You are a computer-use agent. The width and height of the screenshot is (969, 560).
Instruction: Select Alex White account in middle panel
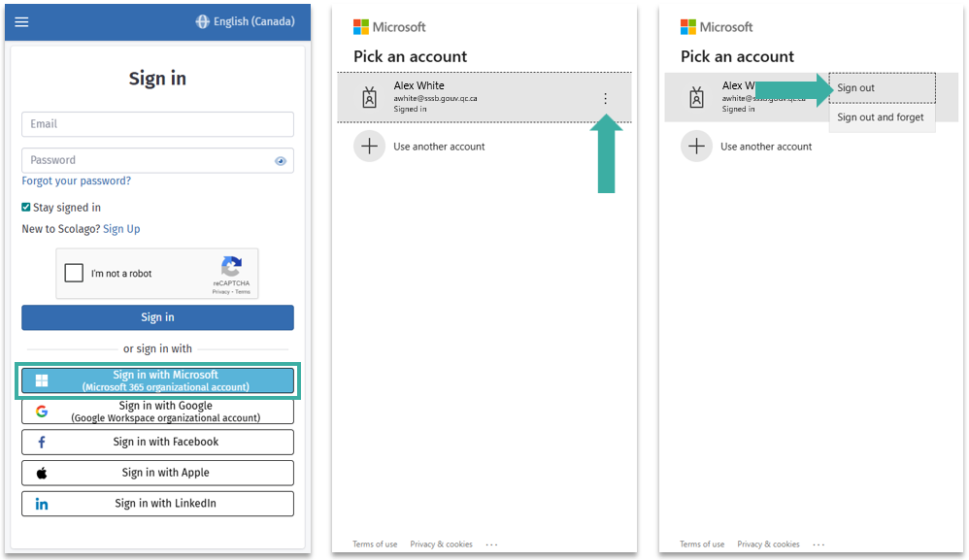click(484, 98)
